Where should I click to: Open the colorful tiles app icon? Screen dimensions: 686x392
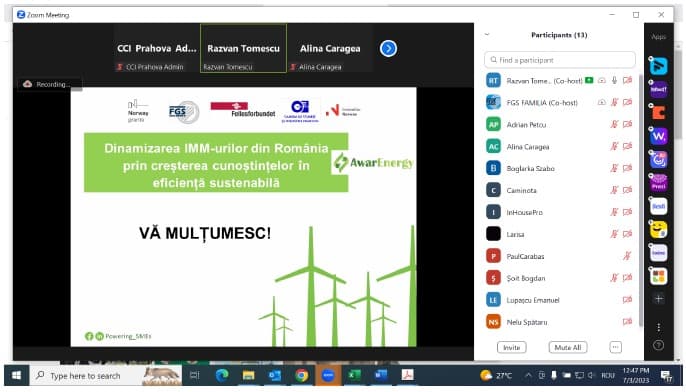658,276
